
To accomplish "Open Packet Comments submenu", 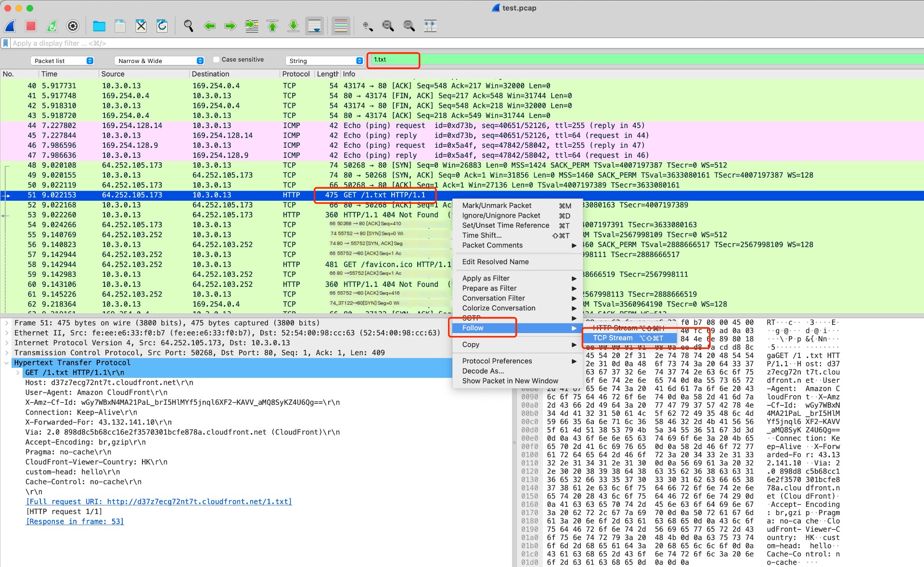I will 517,245.
